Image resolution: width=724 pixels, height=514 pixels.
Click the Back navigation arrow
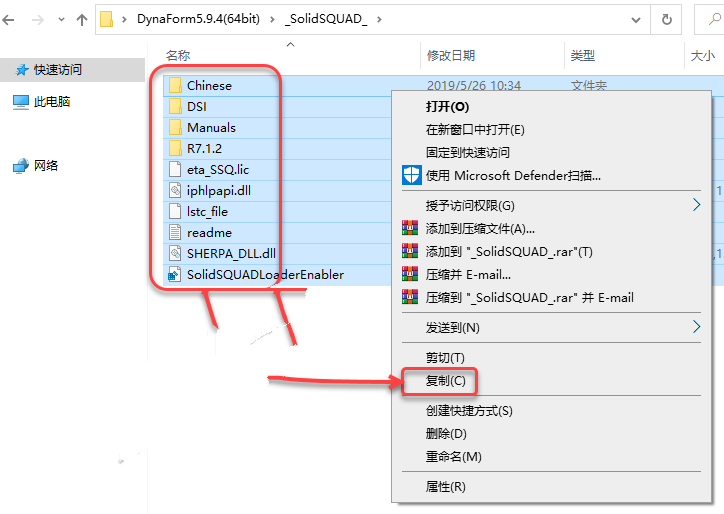[8, 20]
